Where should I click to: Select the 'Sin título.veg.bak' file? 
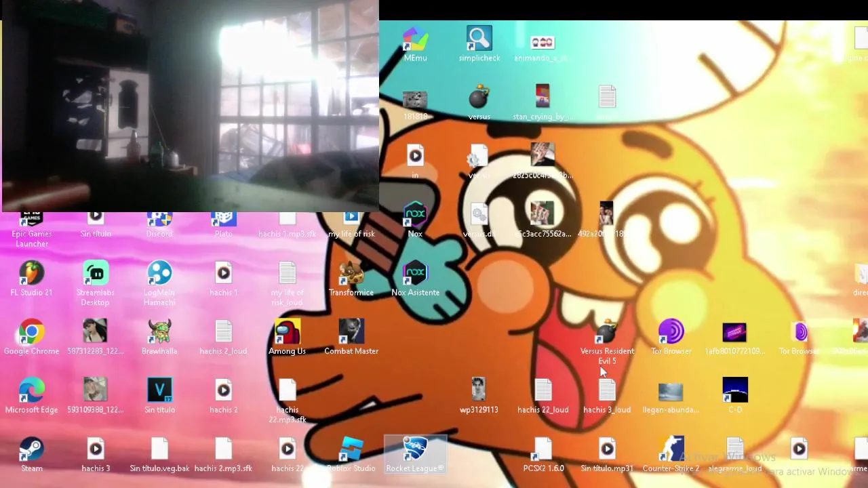tap(159, 455)
